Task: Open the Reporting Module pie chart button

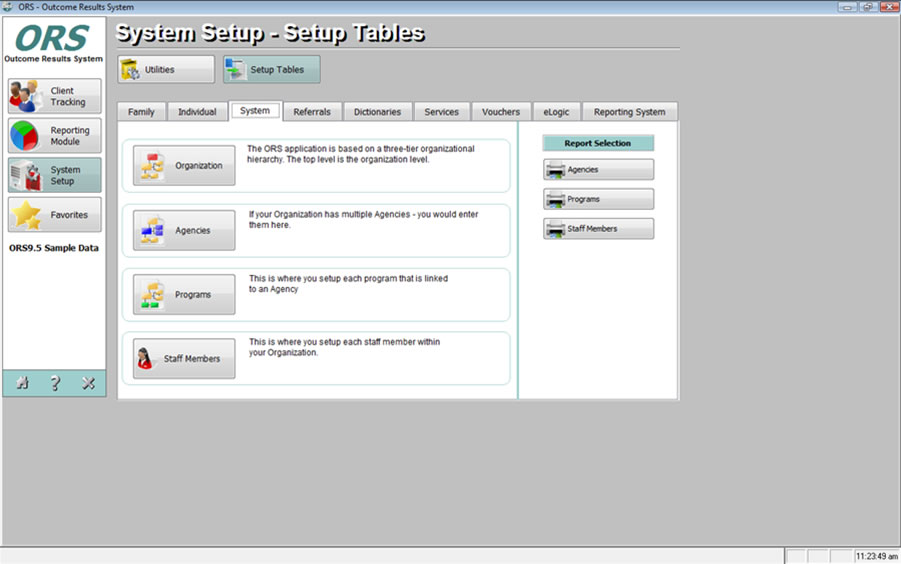Action: [55, 136]
